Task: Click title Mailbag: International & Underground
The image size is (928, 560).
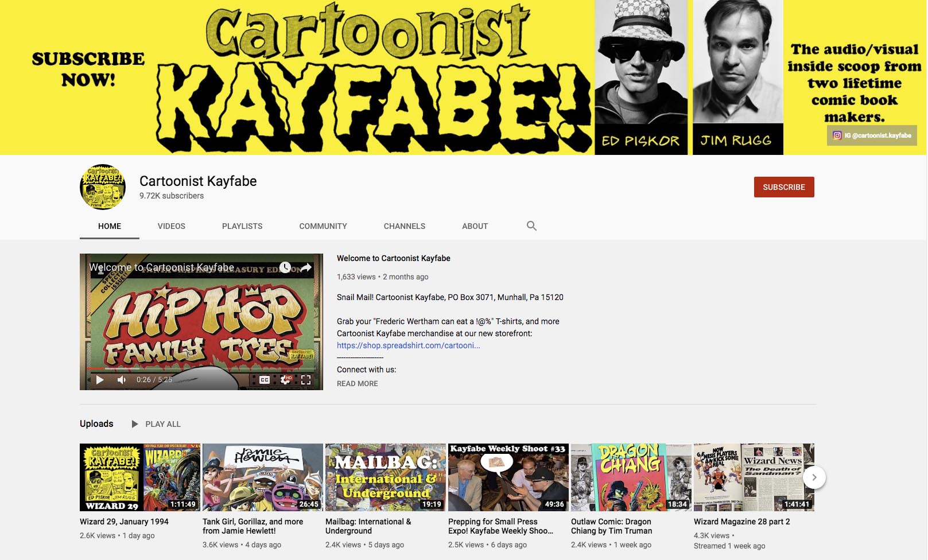Action: pos(368,526)
